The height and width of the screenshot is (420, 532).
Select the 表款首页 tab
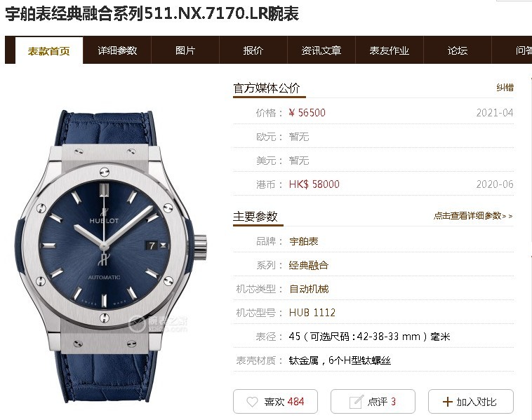point(49,51)
